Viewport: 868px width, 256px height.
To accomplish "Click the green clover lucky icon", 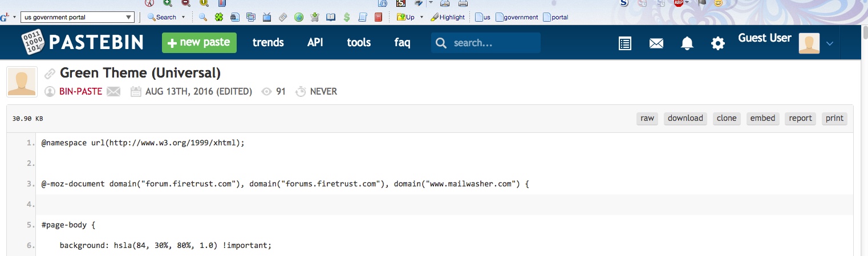I will 219,17.
